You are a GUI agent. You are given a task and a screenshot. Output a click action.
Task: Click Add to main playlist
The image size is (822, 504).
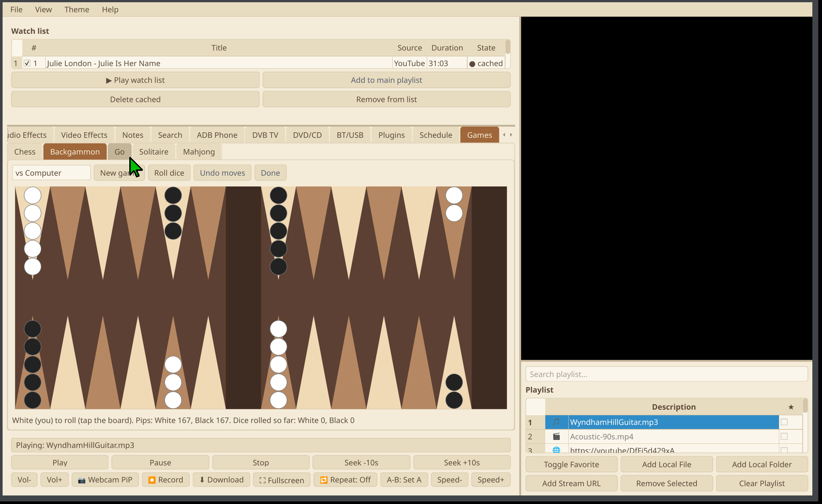[386, 80]
